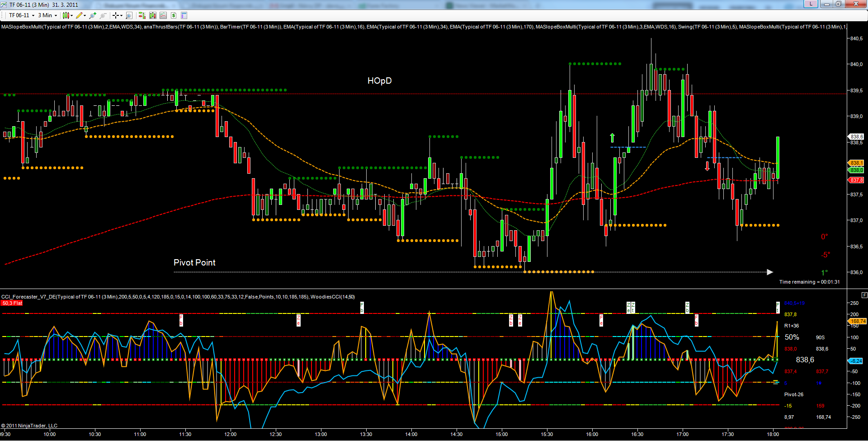Expand the drawing tools dropdown arrow
The image size is (868, 441).
85,15
